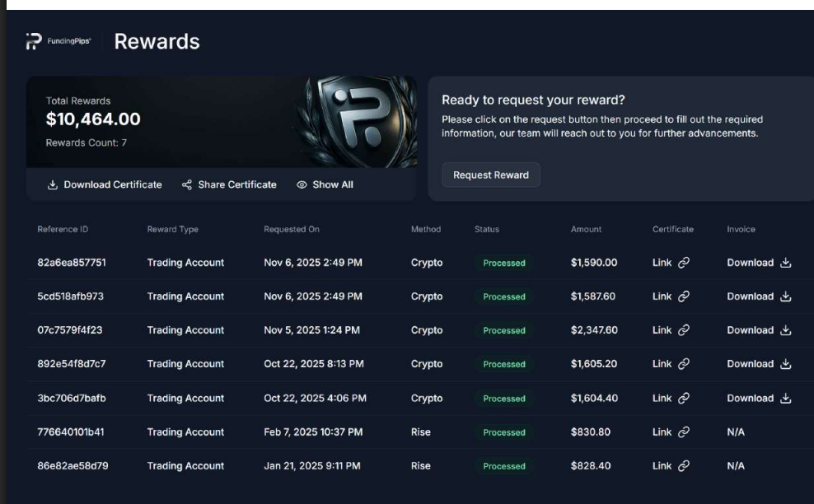Select reference ID 86e82ae58d79

[73, 466]
